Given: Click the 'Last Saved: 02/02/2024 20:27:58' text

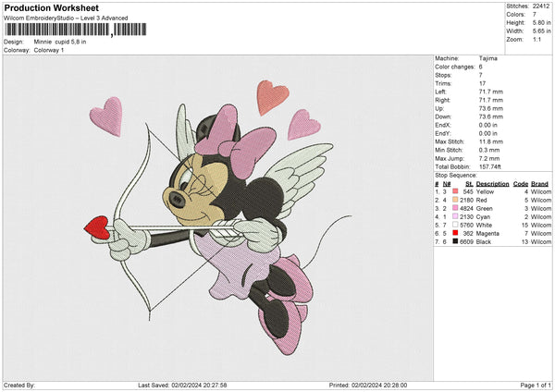Looking at the screenshot, I should coord(182,385).
